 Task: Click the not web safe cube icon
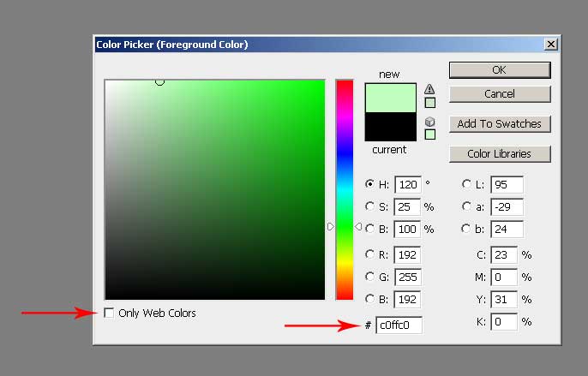coord(429,122)
